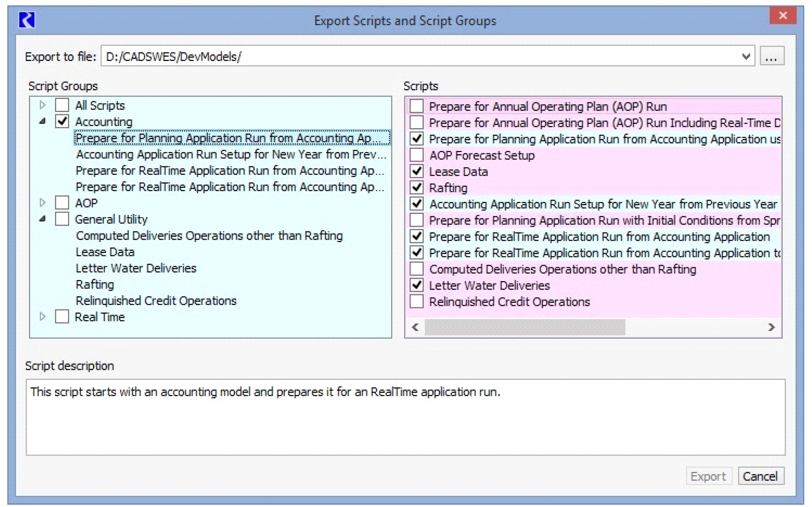Select Letter Water Deliveries in General Utility

point(136,268)
